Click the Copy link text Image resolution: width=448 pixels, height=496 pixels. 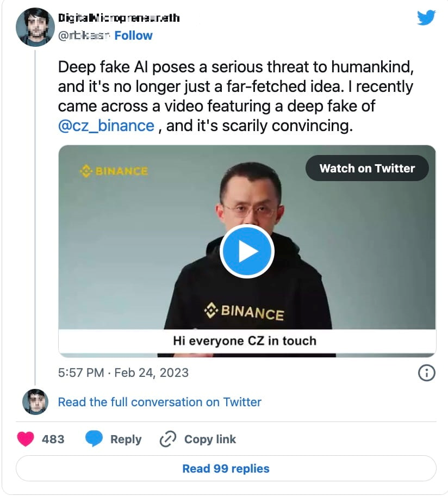click(210, 439)
